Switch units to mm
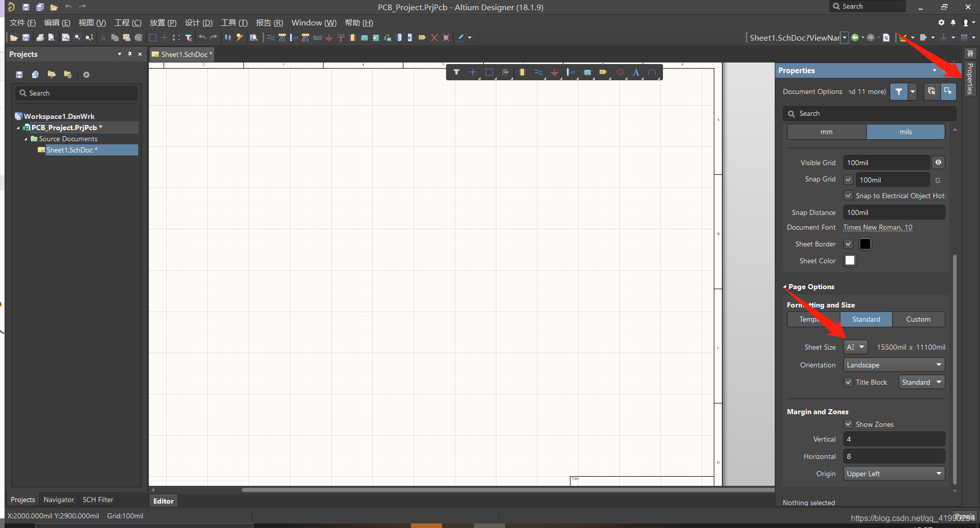Screen dimensions: 980x528 (x=826, y=132)
